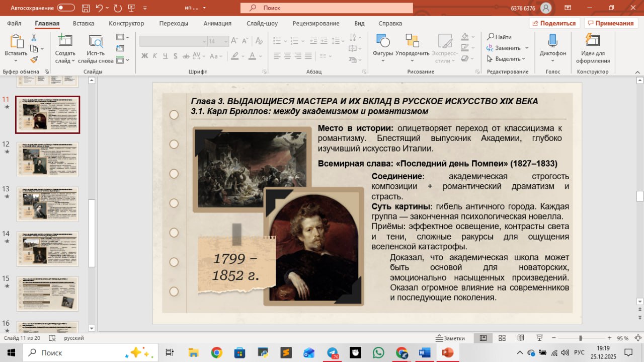Click zoom in plus button

point(609,338)
